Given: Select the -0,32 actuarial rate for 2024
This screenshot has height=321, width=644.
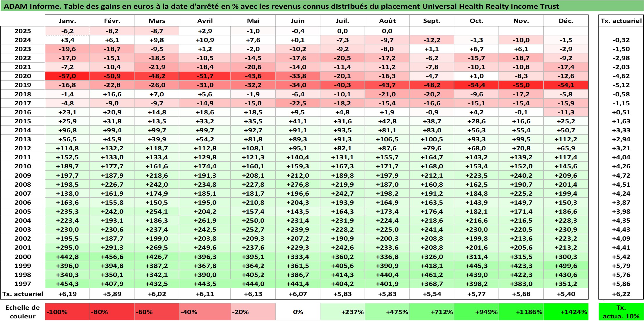Looking at the screenshot, I should click(621, 40).
